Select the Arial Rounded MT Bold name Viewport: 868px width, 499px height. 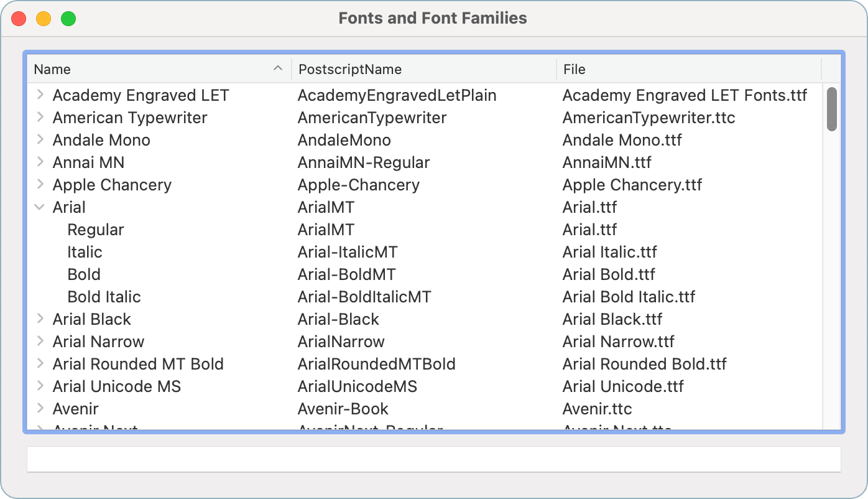138,364
